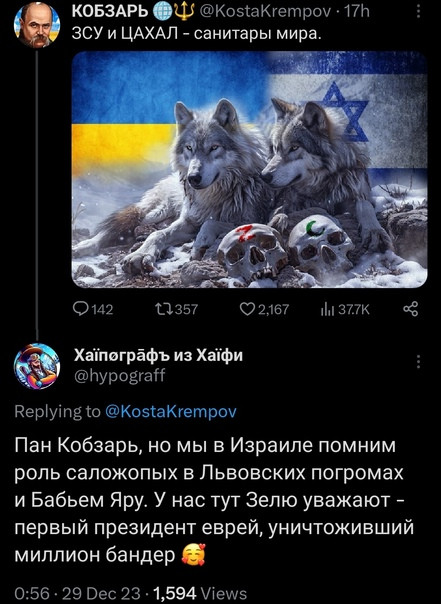
Task: Open the wolves and flags image
Action: (x=250, y=169)
